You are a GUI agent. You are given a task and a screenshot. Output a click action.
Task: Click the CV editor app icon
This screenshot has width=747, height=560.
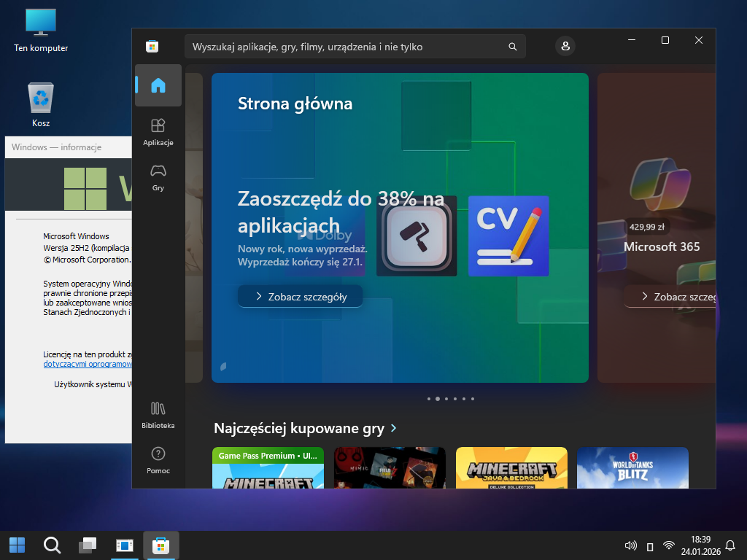508,236
